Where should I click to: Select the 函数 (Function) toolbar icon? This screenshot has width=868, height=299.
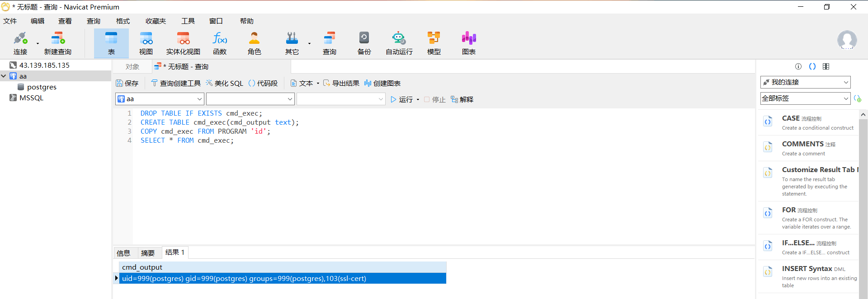pos(220,43)
